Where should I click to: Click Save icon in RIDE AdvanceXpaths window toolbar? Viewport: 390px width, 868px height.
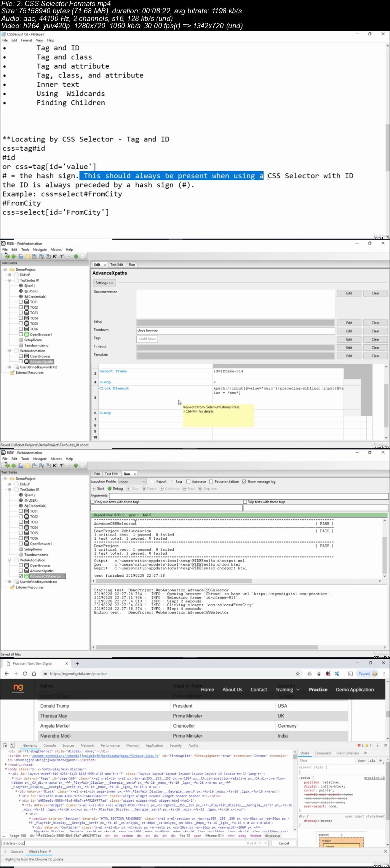click(35, 257)
